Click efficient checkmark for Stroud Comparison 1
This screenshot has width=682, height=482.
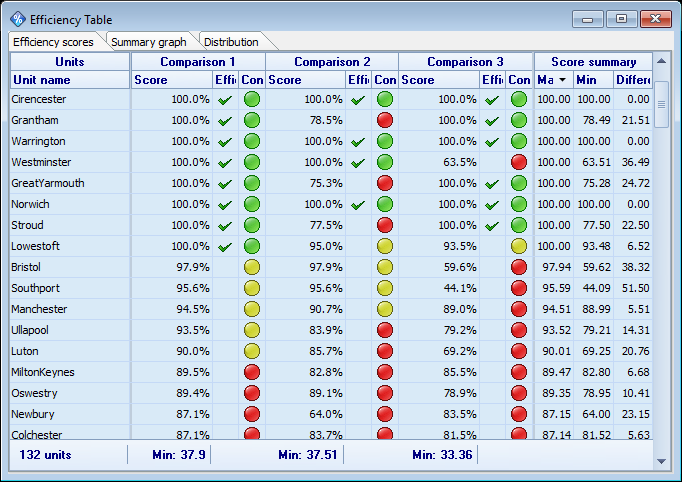click(x=225, y=226)
